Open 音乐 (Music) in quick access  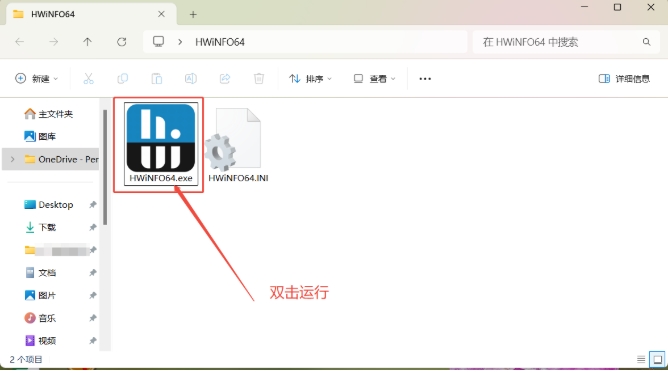click(x=40, y=318)
